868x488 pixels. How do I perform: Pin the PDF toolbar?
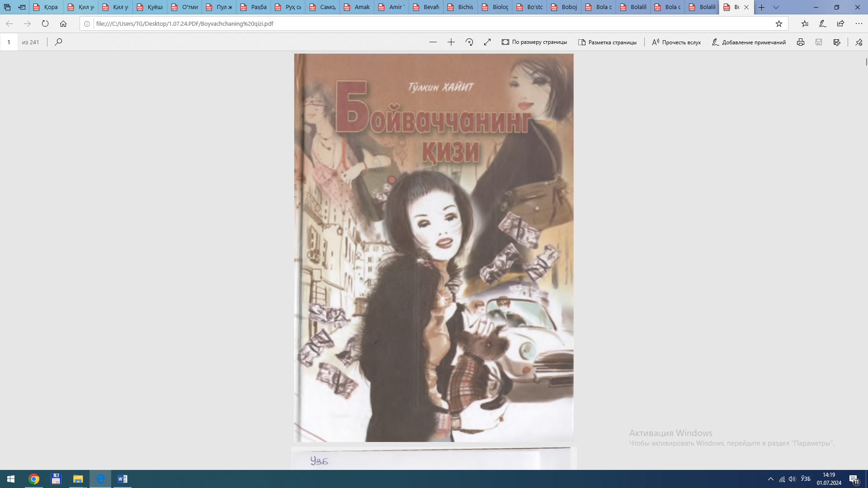coord(859,42)
